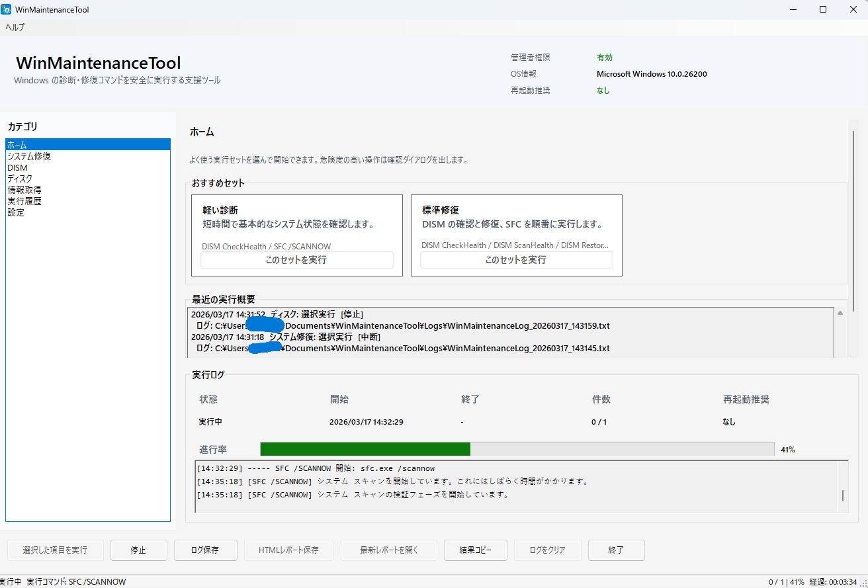Exit the tool with 終了
This screenshot has width=868, height=588.
tap(616, 550)
